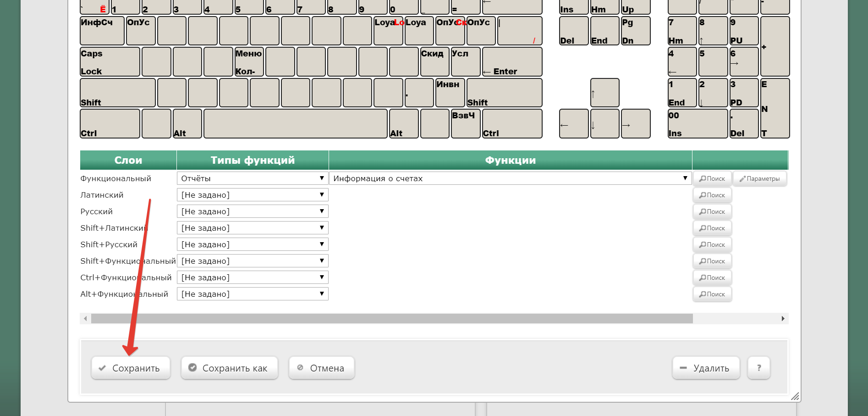
Task: Click the Удалить delete button
Action: (706, 368)
